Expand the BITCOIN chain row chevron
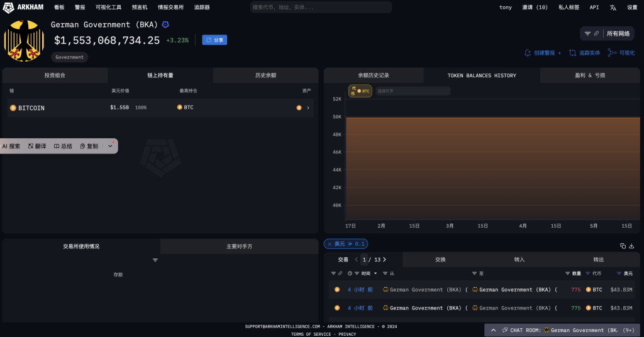This screenshot has height=337, width=644. tap(308, 108)
